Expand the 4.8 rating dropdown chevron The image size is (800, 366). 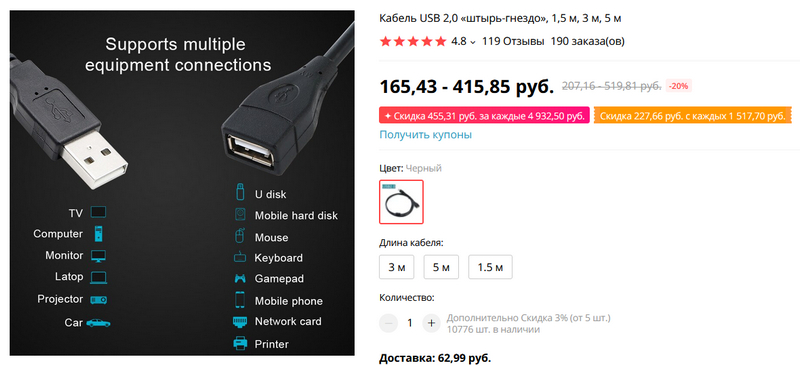click(x=473, y=42)
